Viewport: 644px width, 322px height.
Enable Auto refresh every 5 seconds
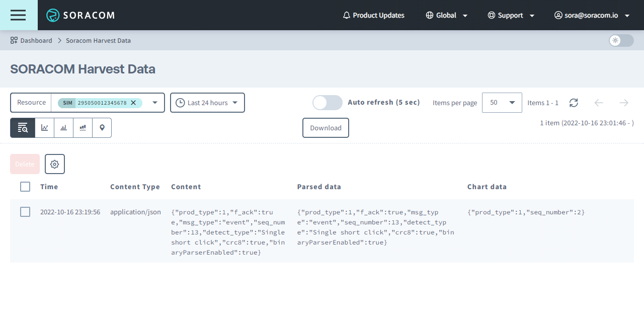coord(327,102)
